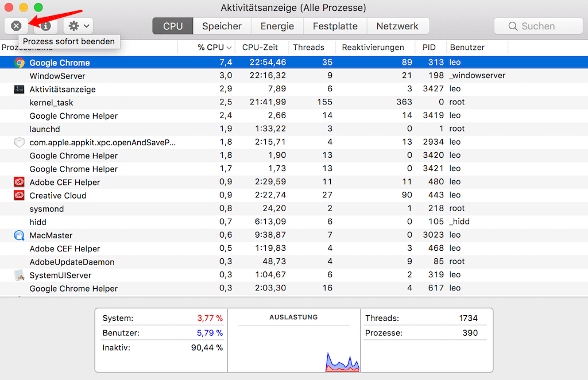The image size is (588, 380).
Task: Click the Creative Cloud icon
Action: (x=19, y=195)
